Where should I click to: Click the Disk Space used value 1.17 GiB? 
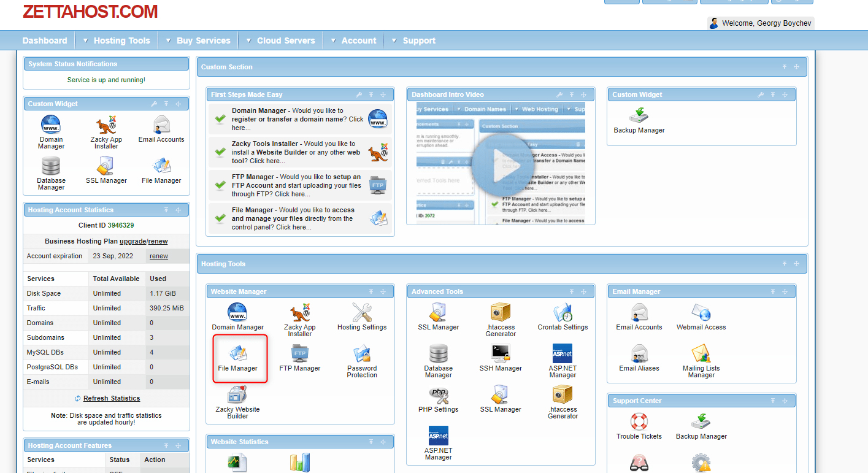click(x=163, y=293)
